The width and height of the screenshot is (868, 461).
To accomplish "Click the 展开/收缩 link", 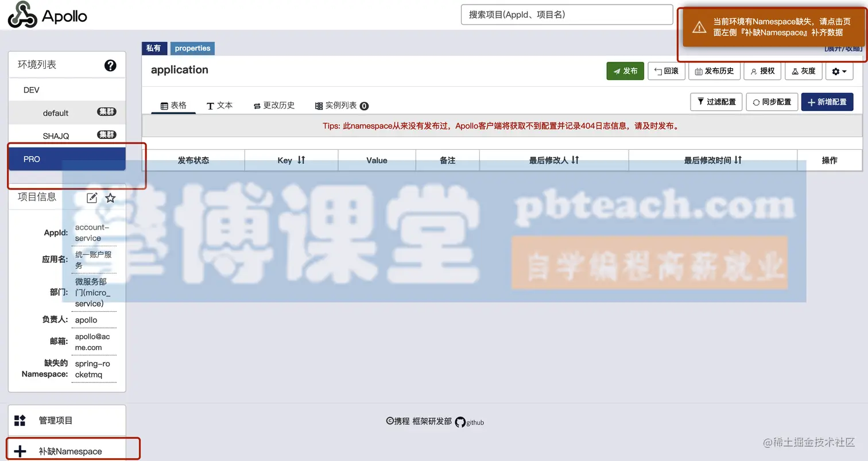I will click(x=843, y=48).
